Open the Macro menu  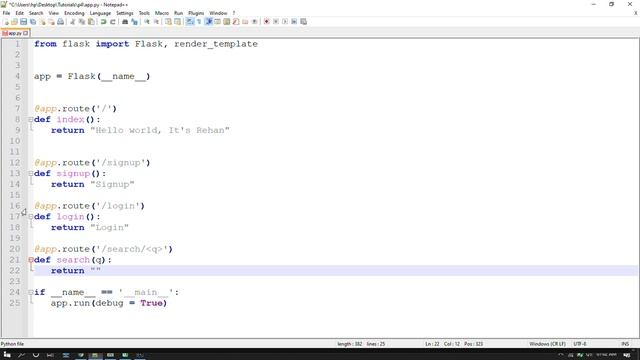coord(162,13)
